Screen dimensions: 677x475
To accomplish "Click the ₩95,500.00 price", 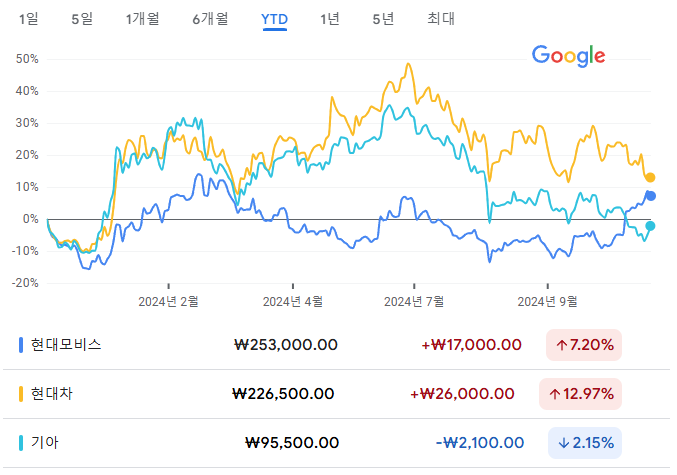I will [292, 443].
